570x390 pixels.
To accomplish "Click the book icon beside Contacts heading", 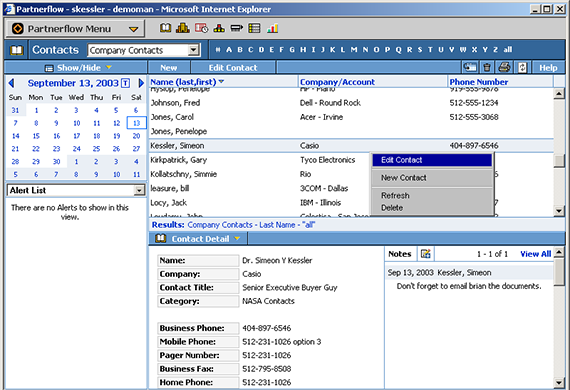I will [x=16, y=50].
